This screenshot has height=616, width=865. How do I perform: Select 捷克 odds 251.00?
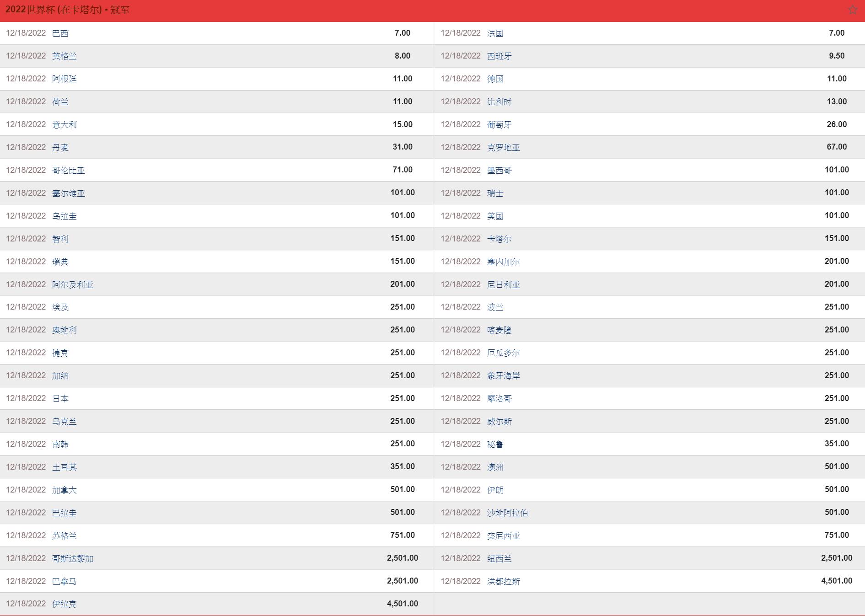coord(403,353)
